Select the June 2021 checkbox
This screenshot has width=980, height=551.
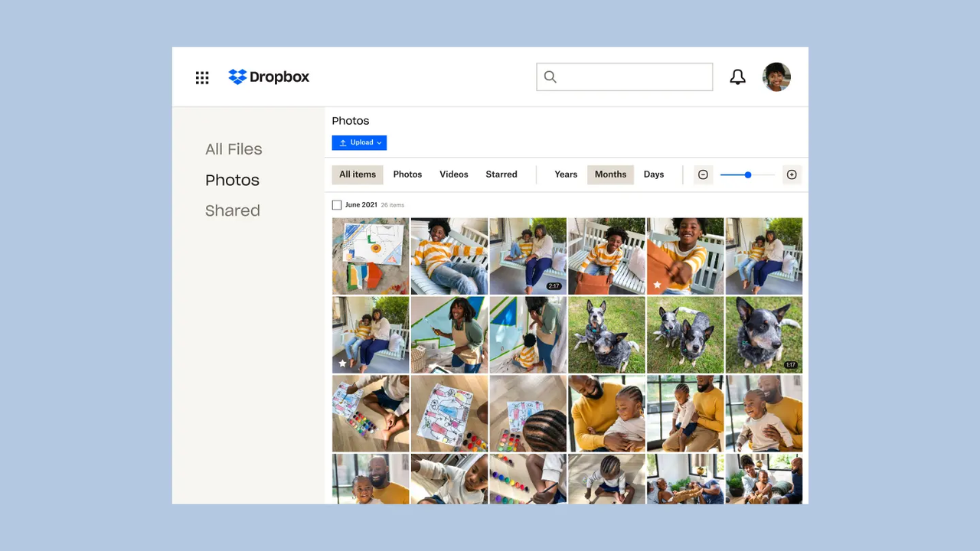tap(337, 205)
